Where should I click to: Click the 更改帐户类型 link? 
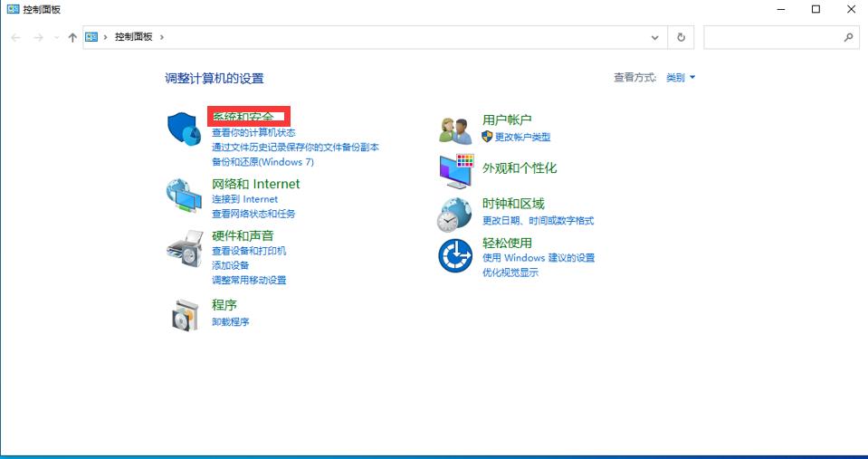[x=522, y=137]
